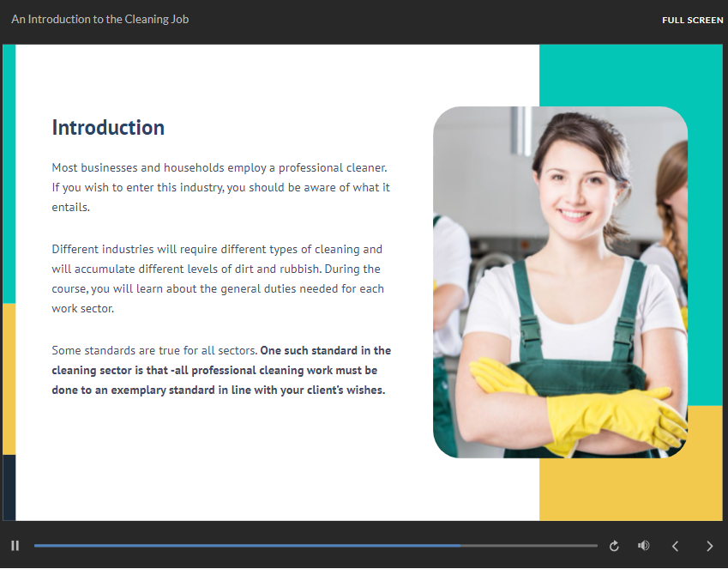Click the cleaner photo on slide
This screenshot has height=569, width=728.
(x=561, y=281)
